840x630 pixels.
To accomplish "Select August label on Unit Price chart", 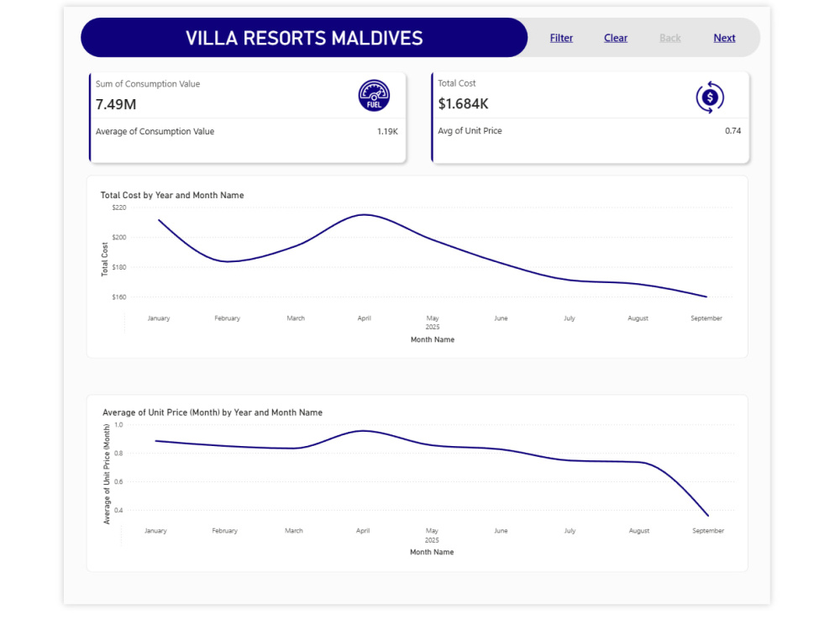I will [638, 531].
